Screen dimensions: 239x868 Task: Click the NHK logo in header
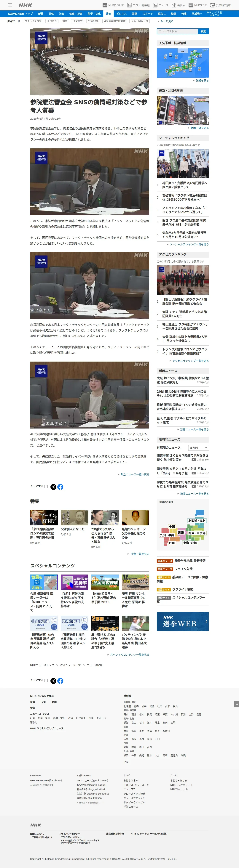(x=25, y=5)
